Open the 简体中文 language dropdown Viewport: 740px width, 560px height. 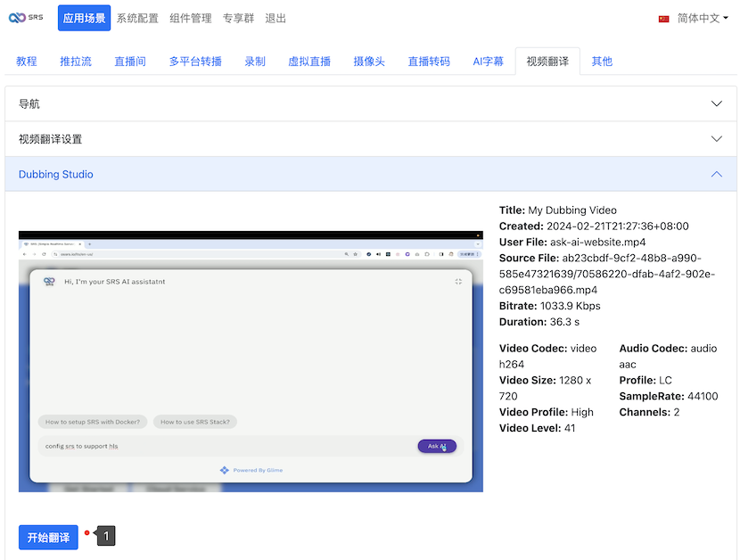pos(697,18)
